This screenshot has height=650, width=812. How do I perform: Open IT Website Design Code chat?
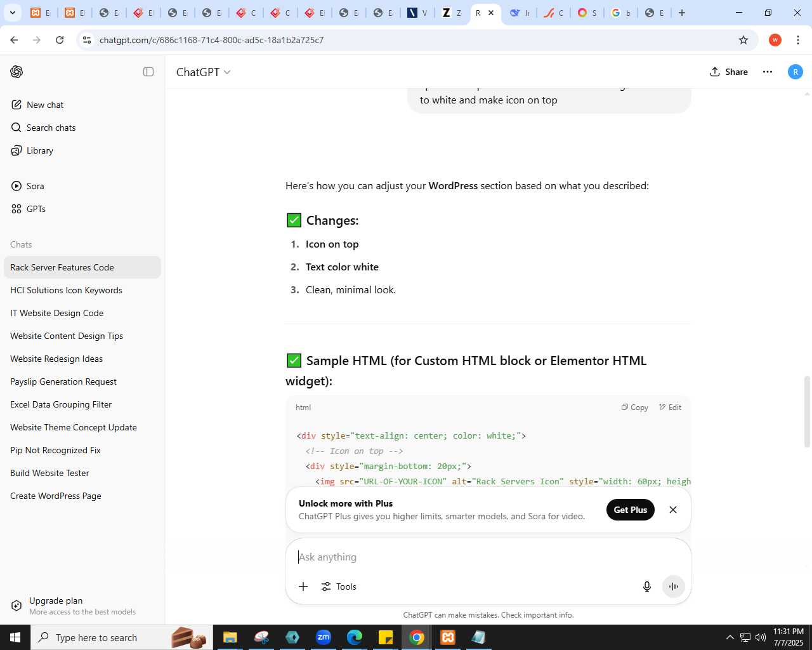point(82,313)
